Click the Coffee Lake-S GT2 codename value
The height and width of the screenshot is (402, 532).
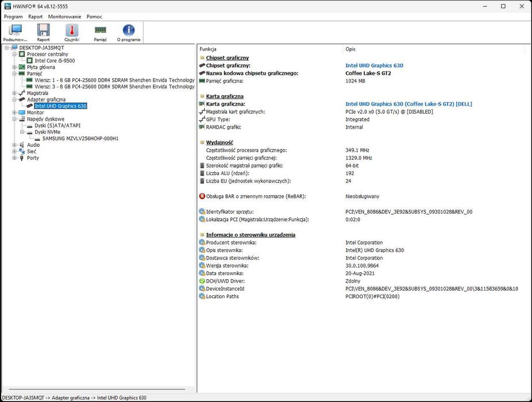[368, 74]
